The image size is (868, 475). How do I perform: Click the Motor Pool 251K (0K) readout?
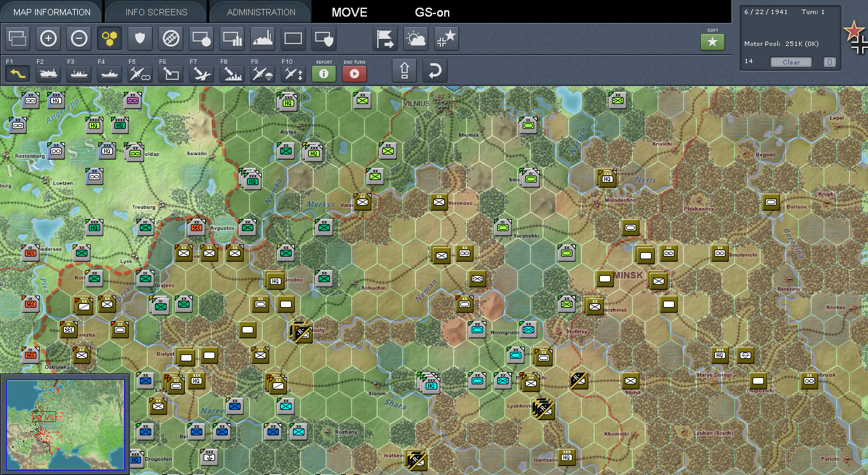pyautogui.click(x=781, y=43)
